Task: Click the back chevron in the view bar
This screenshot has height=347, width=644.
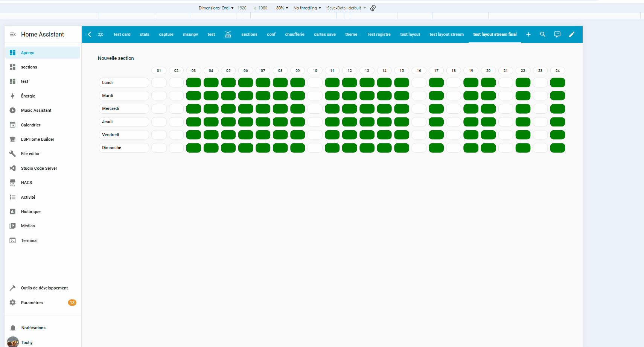Action: click(x=90, y=34)
